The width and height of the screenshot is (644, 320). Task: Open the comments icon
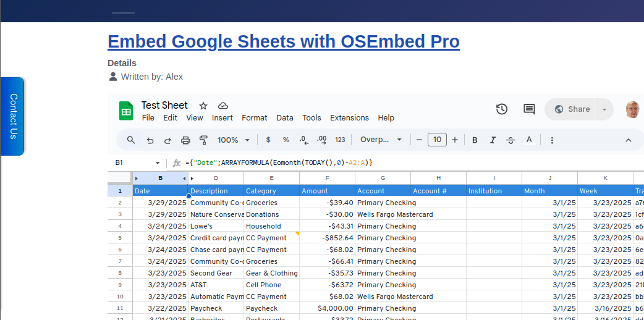tap(529, 109)
